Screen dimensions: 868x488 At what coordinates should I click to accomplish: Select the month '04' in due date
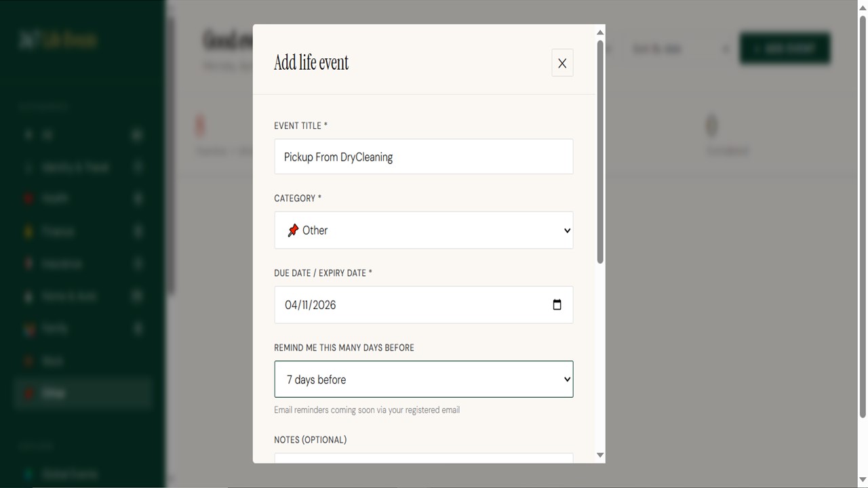[x=291, y=305]
